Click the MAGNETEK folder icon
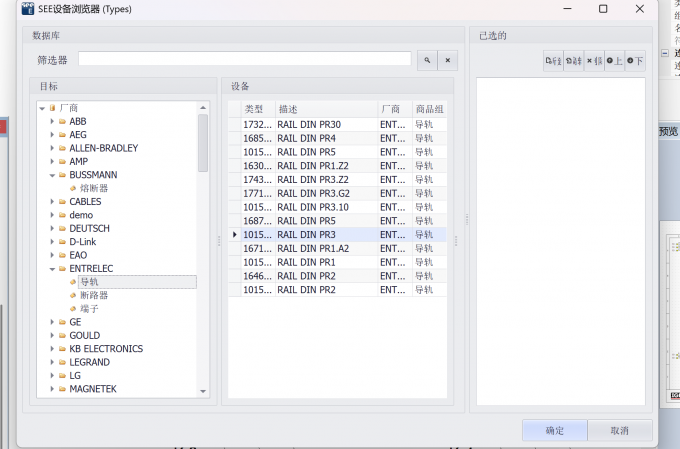 [x=62, y=389]
